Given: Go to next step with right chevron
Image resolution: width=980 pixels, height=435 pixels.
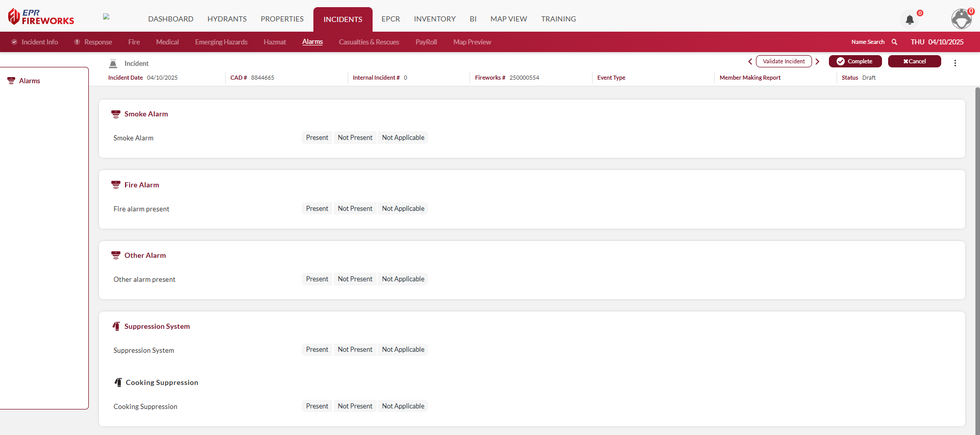Looking at the screenshot, I should tap(817, 61).
